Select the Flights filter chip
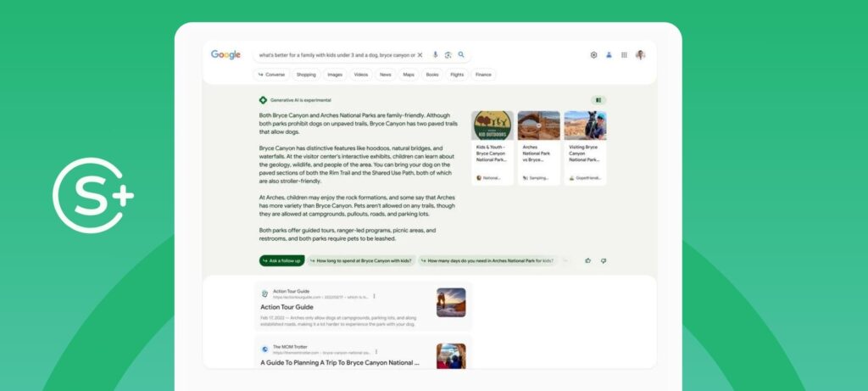Screen dimensions: 868x391 pos(457,75)
